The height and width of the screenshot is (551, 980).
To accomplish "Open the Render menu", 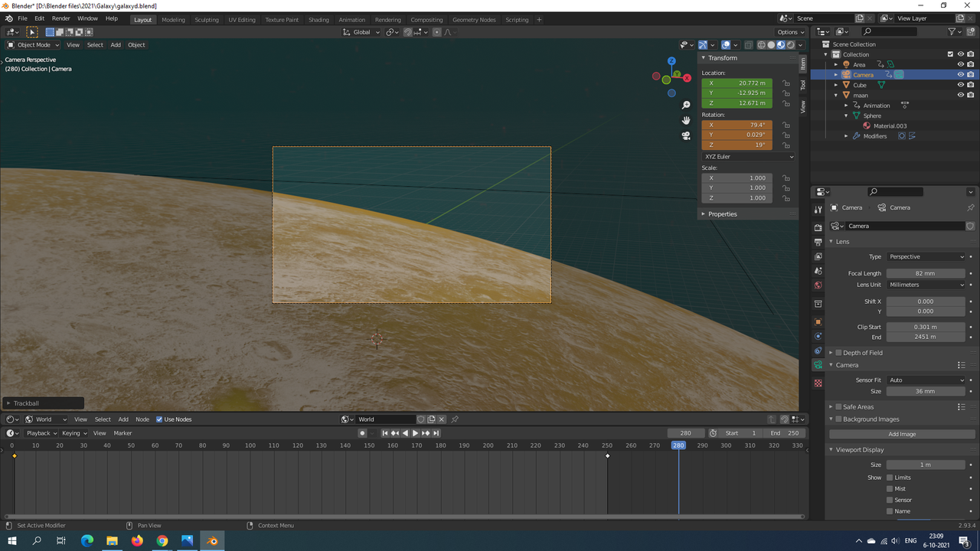I will (x=61, y=18).
